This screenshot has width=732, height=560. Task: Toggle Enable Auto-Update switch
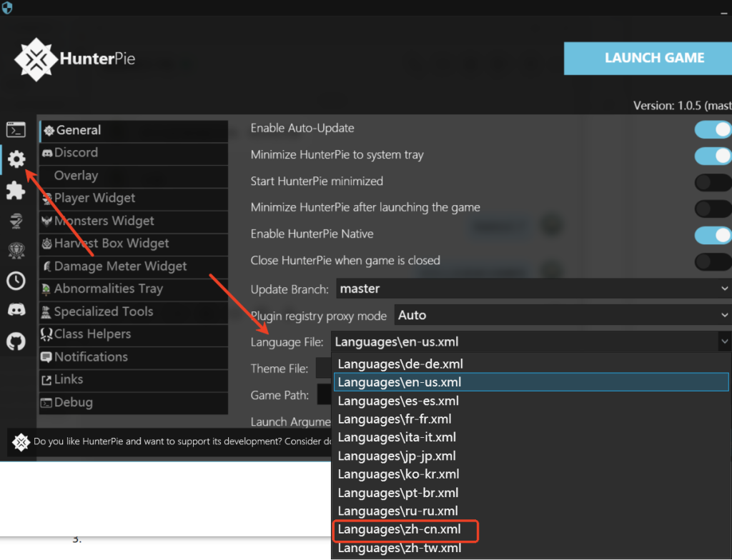[x=712, y=129]
